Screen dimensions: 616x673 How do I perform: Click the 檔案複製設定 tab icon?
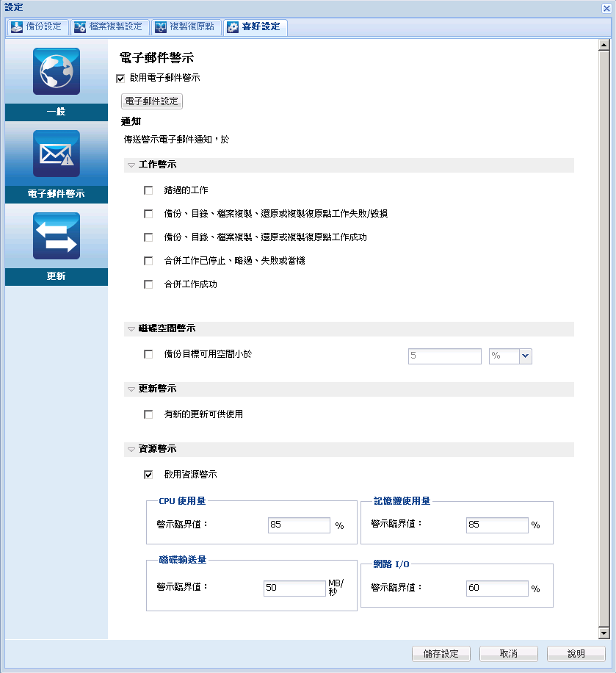coord(80,27)
